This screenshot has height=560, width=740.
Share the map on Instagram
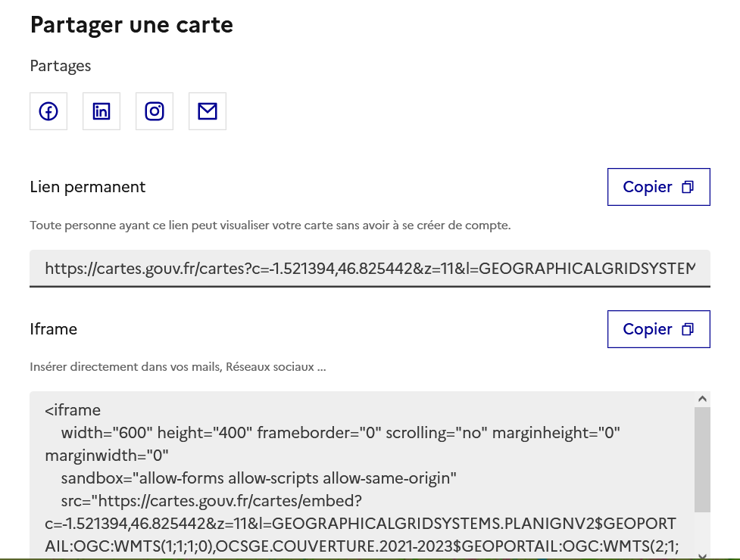(x=154, y=110)
